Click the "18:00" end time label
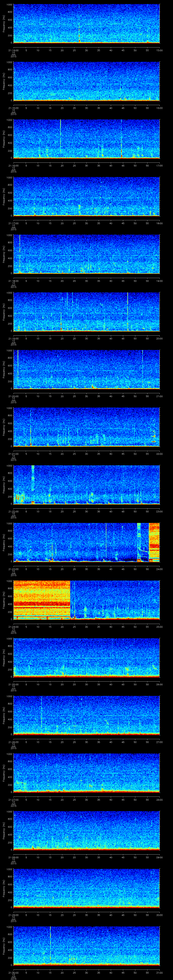 (160, 223)
